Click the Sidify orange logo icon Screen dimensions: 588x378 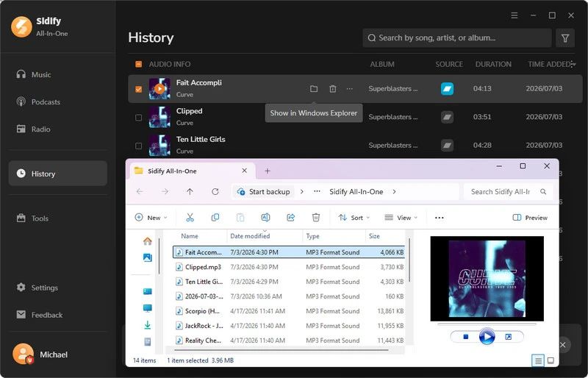click(22, 26)
